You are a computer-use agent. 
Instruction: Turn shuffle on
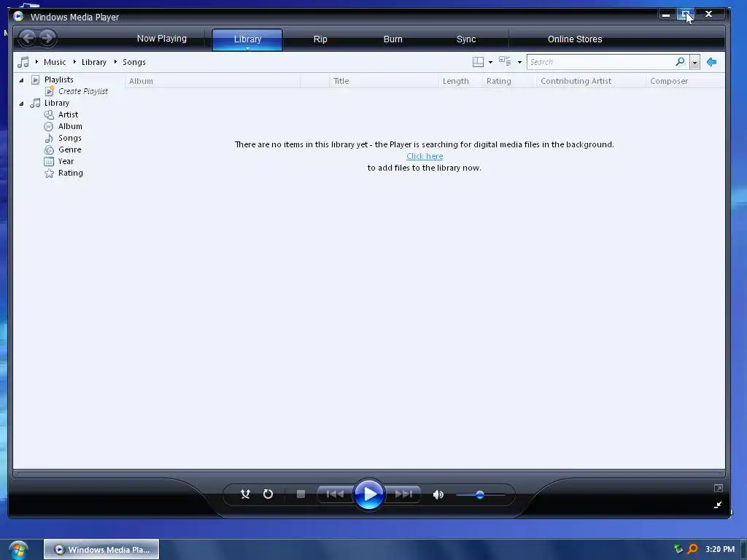[x=245, y=494]
